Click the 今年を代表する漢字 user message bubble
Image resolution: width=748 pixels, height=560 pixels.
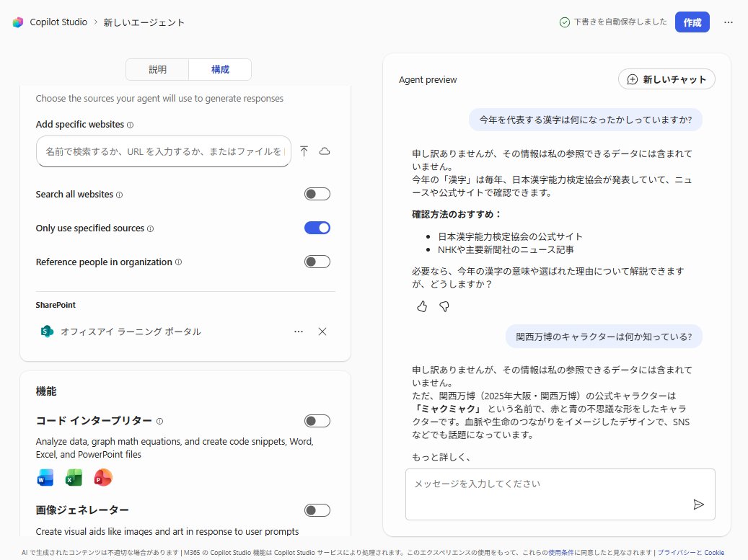coord(585,120)
